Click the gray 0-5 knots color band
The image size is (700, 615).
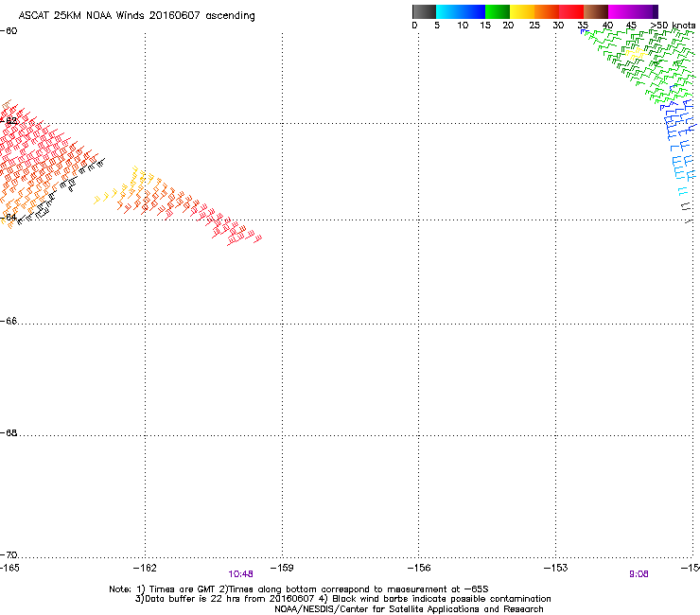pyautogui.click(x=424, y=11)
